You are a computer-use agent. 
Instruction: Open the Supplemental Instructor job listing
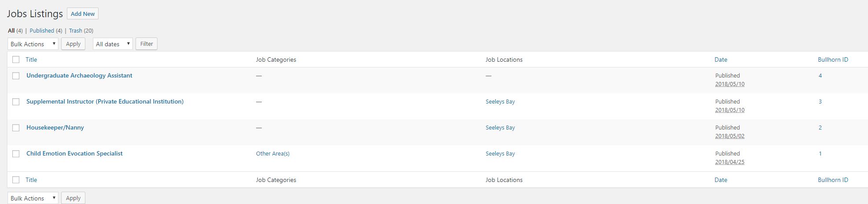(x=105, y=101)
